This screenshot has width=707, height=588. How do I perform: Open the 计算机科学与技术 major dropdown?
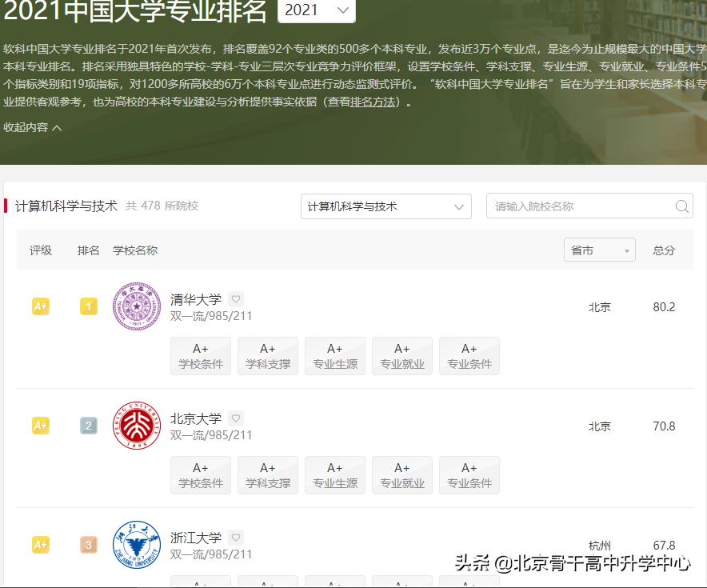click(386, 206)
